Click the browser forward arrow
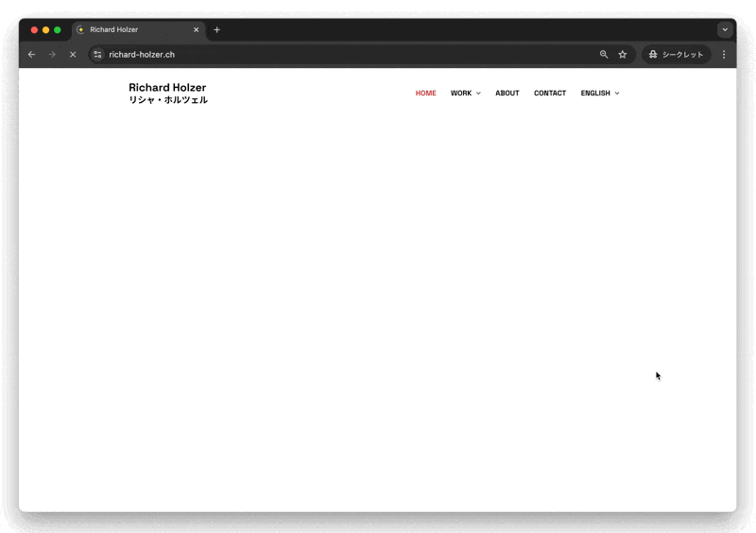 [52, 55]
